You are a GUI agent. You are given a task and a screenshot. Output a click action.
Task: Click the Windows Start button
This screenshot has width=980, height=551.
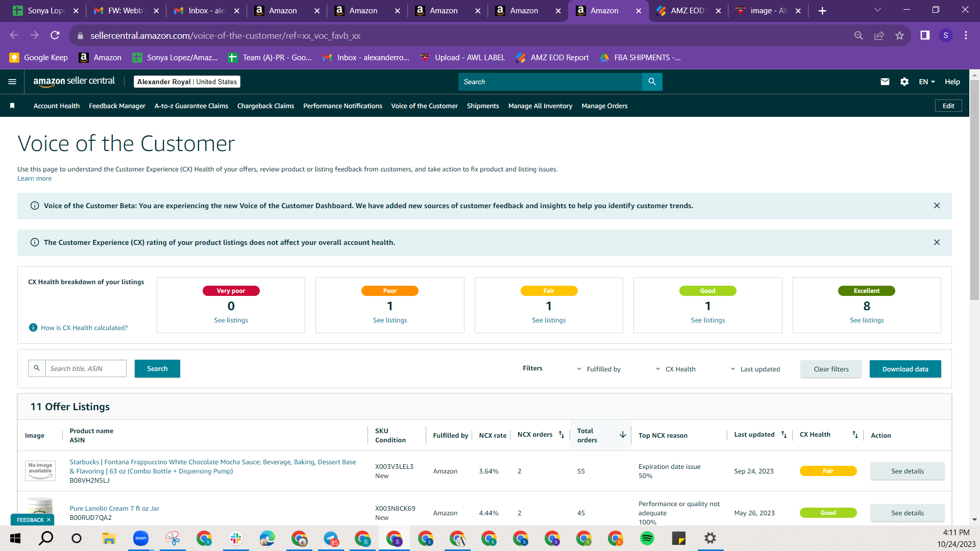15,538
